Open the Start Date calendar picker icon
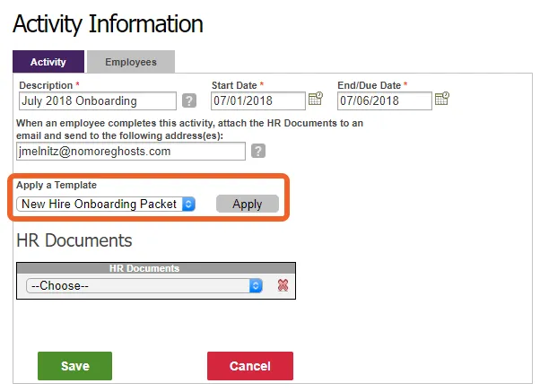Screen dimensions: 540x392 tap(315, 99)
